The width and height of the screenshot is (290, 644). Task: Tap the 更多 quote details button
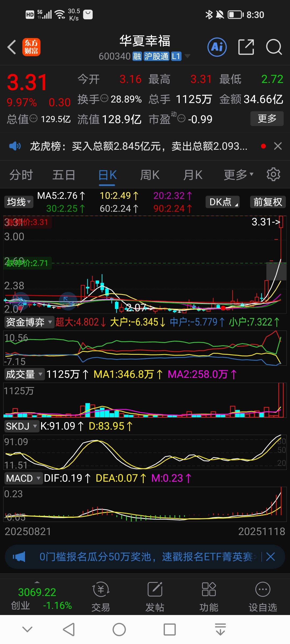(267, 118)
